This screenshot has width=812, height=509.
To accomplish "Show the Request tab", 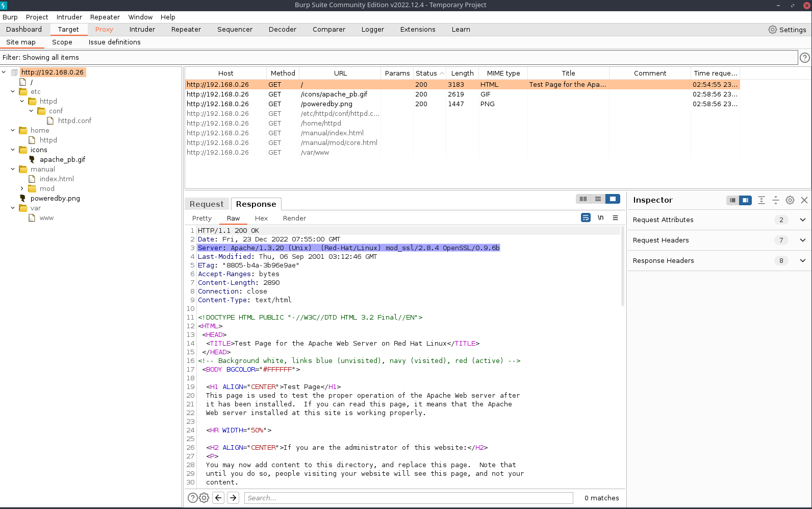I will (207, 204).
